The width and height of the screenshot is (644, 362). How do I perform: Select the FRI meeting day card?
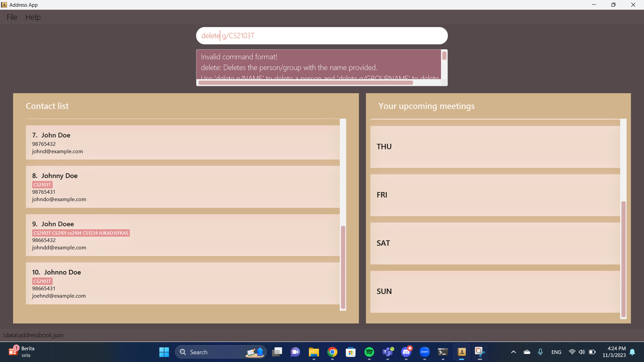click(495, 195)
